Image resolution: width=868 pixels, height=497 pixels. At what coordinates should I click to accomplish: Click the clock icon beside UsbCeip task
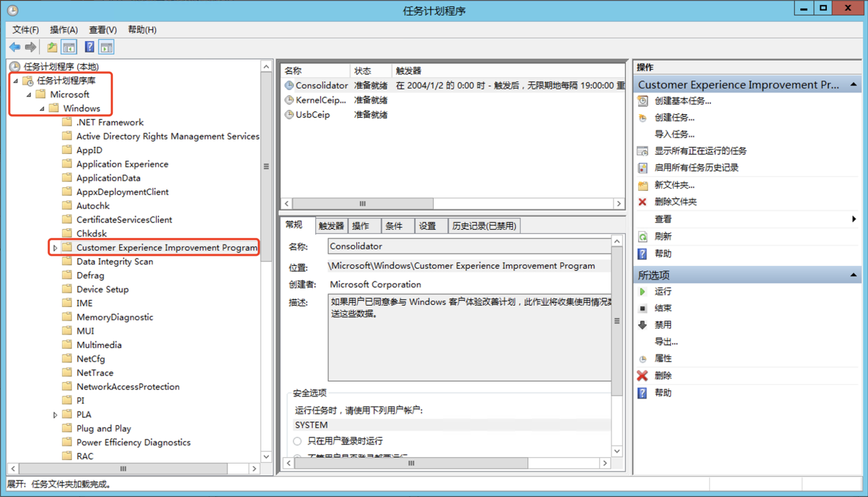point(289,115)
